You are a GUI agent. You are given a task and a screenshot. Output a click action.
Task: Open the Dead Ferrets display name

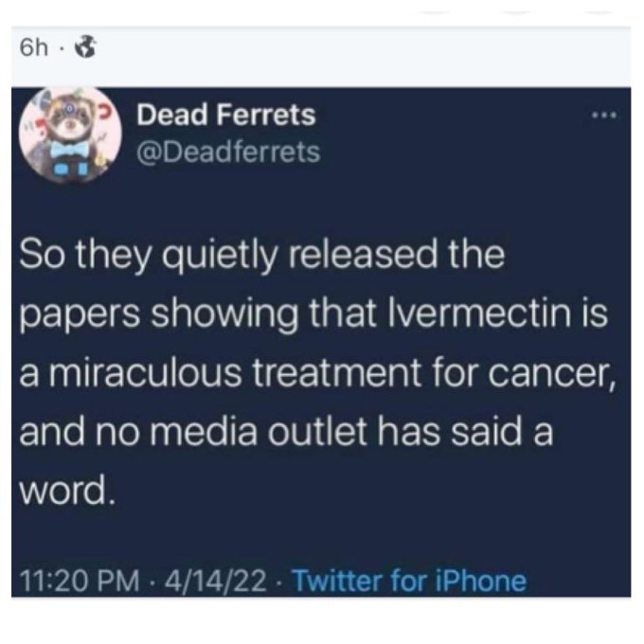[225, 117]
